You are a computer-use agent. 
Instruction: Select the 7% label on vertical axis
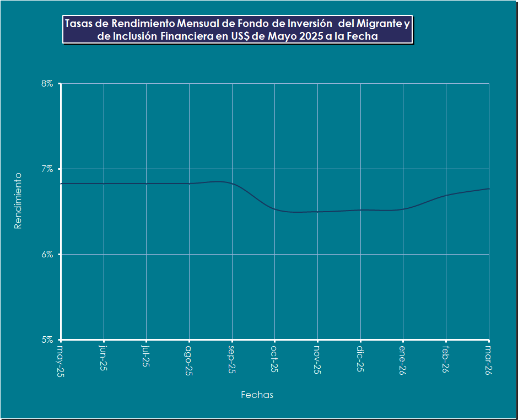pos(47,169)
